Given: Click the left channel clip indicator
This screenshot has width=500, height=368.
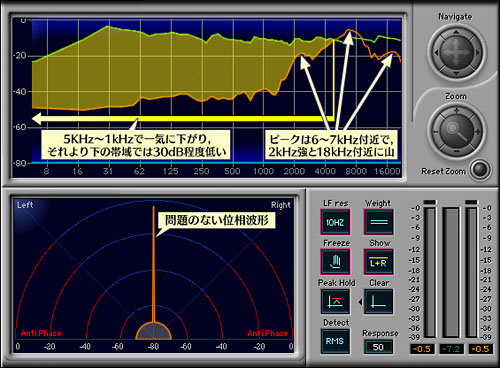Looking at the screenshot, I should click(x=429, y=202).
